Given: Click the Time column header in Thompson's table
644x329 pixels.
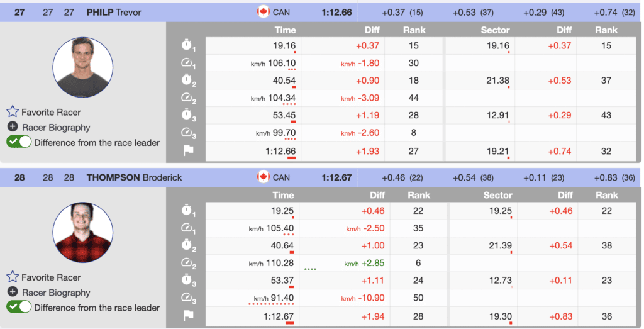Looking at the screenshot, I should click(x=285, y=195).
